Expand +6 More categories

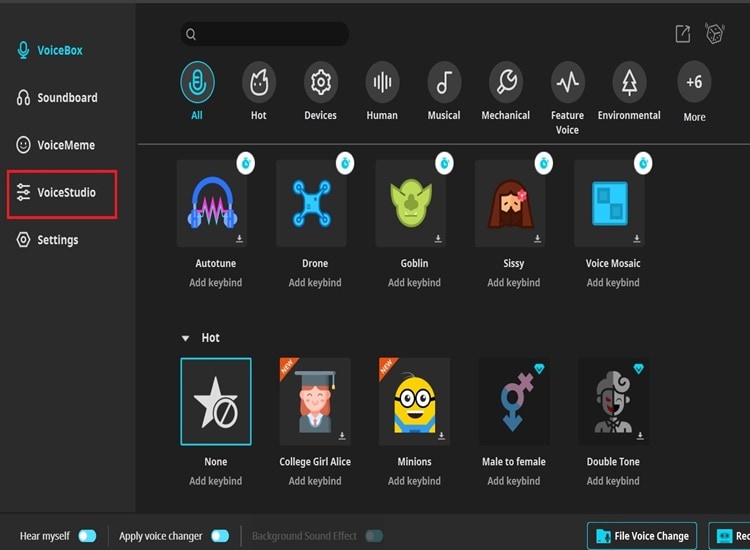694,82
